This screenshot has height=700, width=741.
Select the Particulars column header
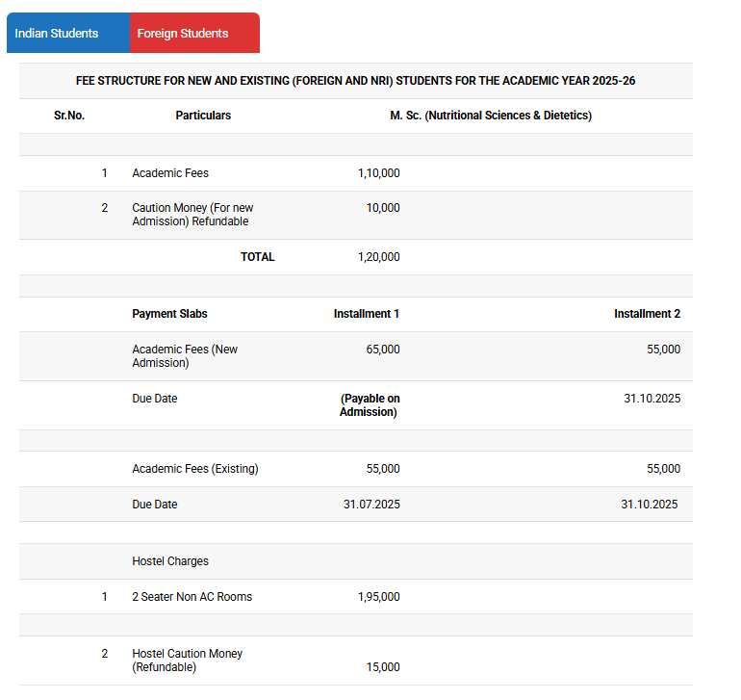pyautogui.click(x=203, y=116)
